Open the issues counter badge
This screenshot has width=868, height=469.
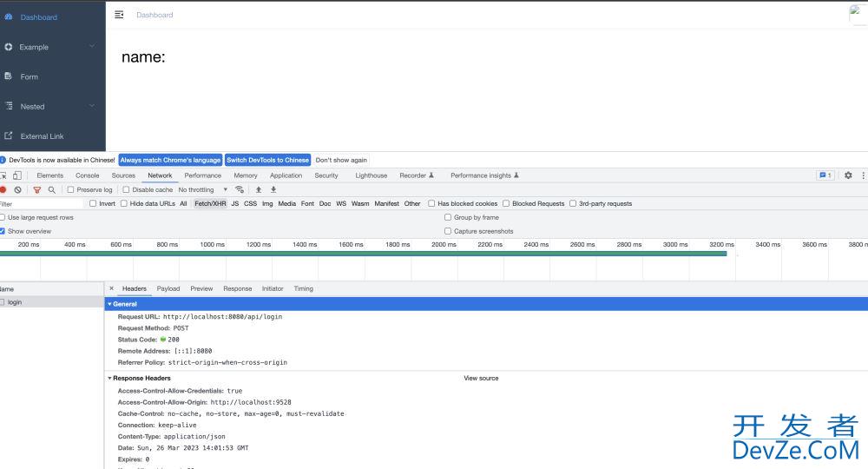[x=825, y=175]
